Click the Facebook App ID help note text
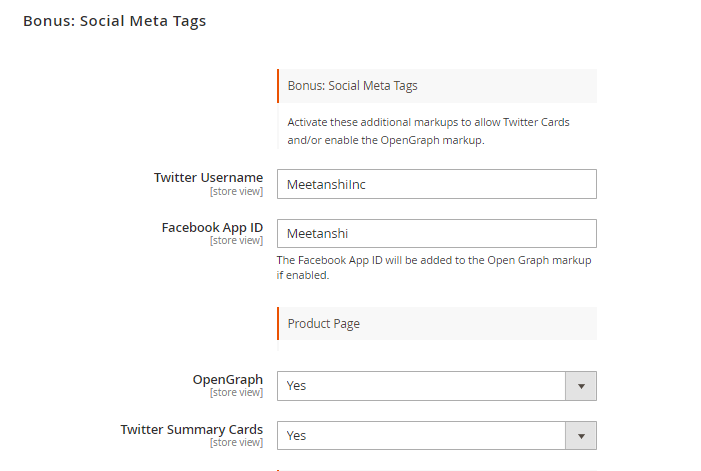The width and height of the screenshot is (701, 471). pos(434,267)
